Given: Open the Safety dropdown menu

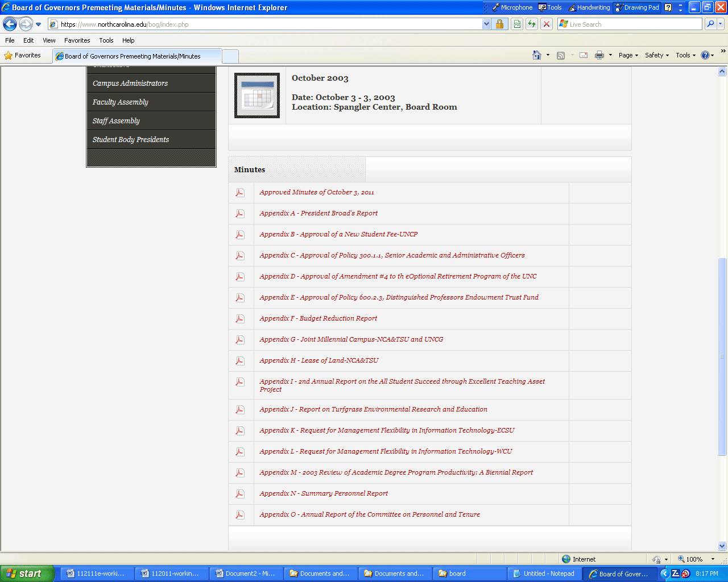Looking at the screenshot, I should click(x=657, y=55).
